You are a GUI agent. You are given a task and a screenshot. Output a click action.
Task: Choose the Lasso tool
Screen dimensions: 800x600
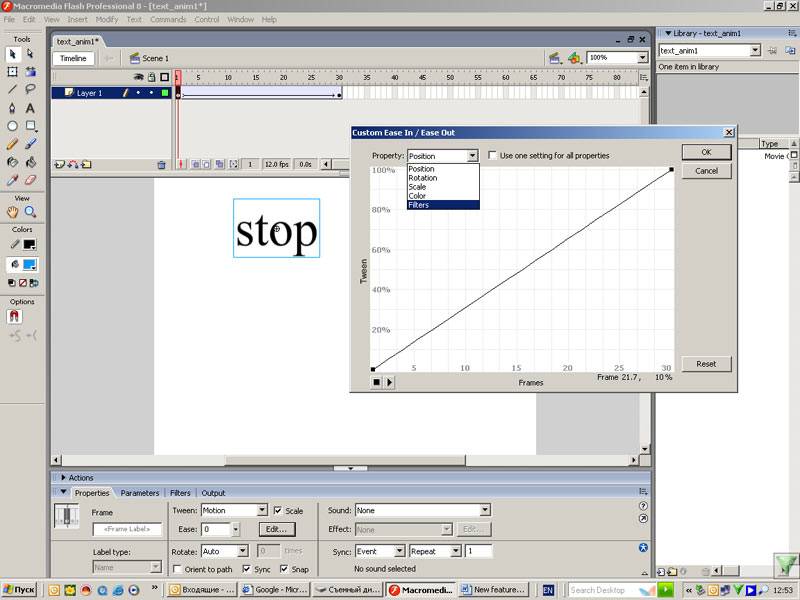point(30,90)
